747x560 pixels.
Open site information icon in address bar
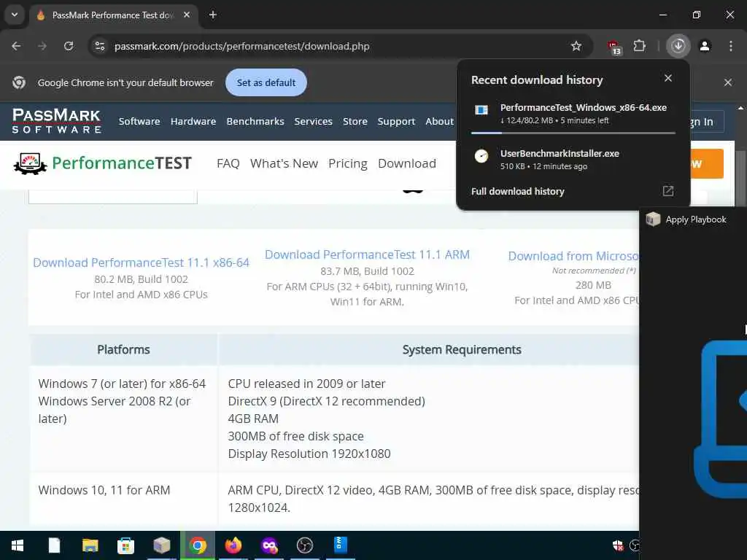coord(99,46)
